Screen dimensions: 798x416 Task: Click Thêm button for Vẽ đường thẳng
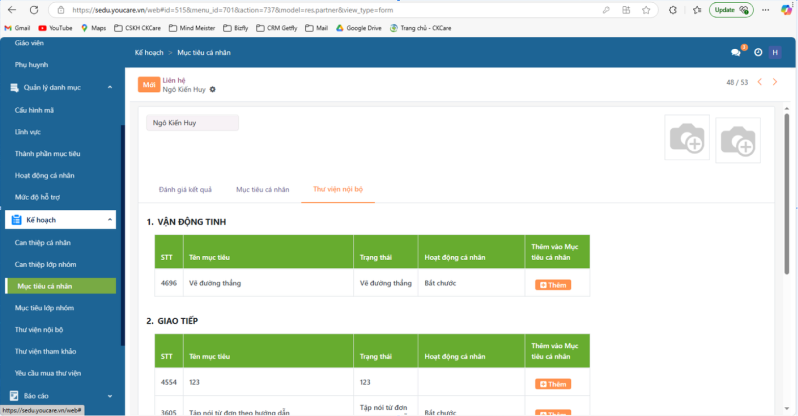(553, 285)
